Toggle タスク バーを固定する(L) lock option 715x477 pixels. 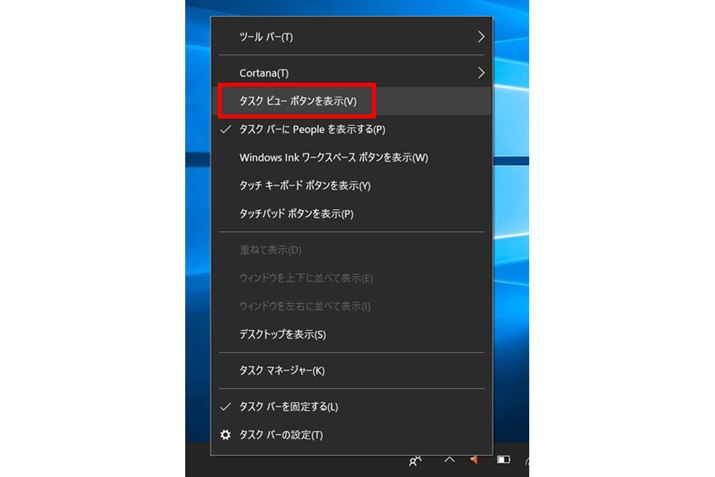point(352,407)
